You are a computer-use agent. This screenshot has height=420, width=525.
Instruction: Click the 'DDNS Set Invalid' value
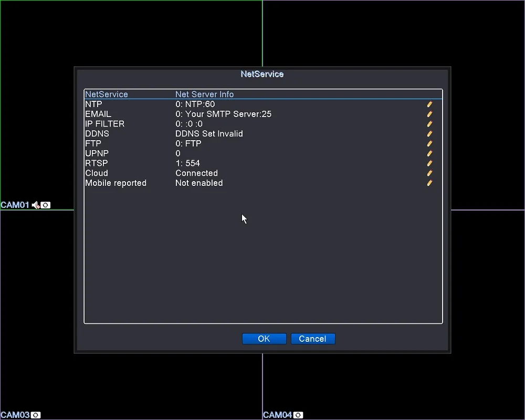209,134
